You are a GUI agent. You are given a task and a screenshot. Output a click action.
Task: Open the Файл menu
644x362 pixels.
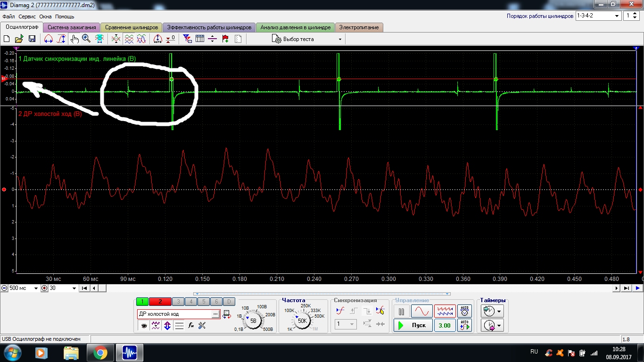point(8,16)
